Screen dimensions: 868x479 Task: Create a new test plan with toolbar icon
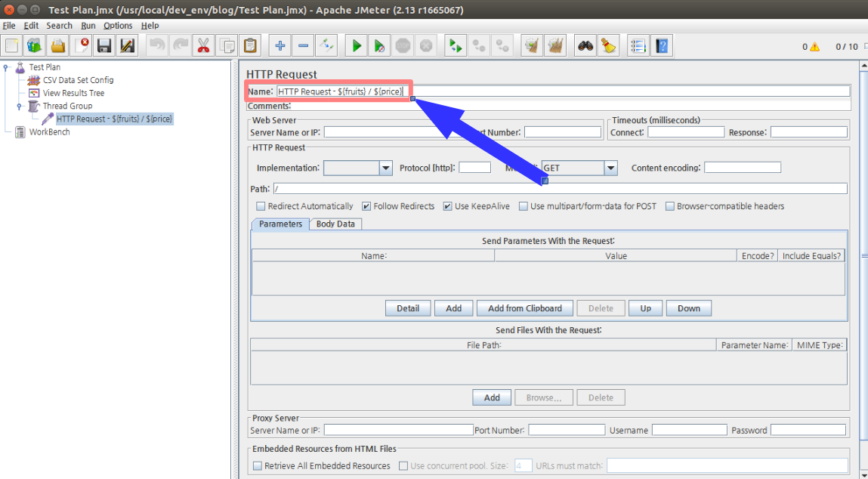click(12, 45)
